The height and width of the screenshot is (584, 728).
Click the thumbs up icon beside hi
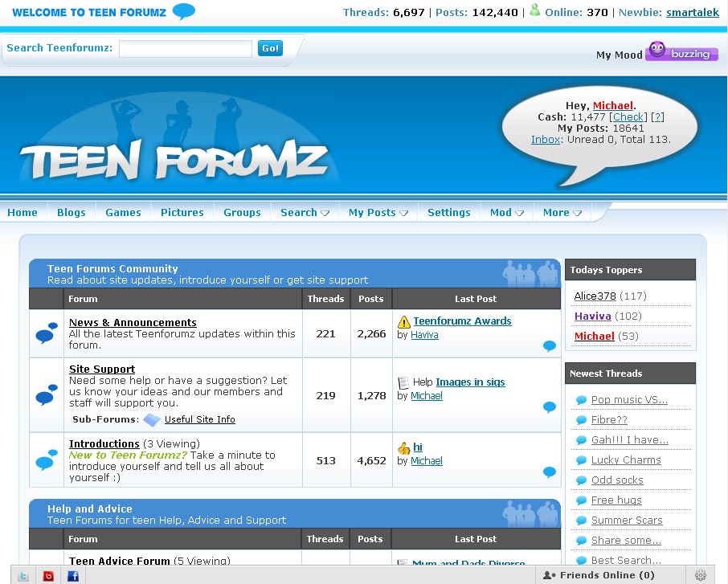(404, 448)
